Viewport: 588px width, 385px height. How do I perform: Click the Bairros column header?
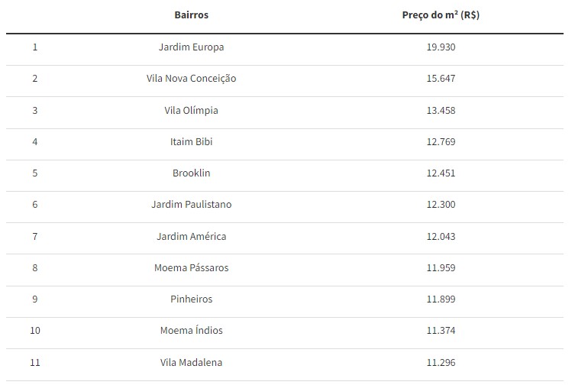[191, 15]
